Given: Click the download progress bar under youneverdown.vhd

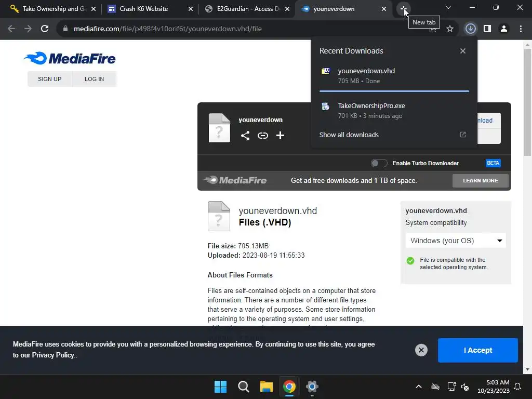Looking at the screenshot, I should click(x=394, y=91).
